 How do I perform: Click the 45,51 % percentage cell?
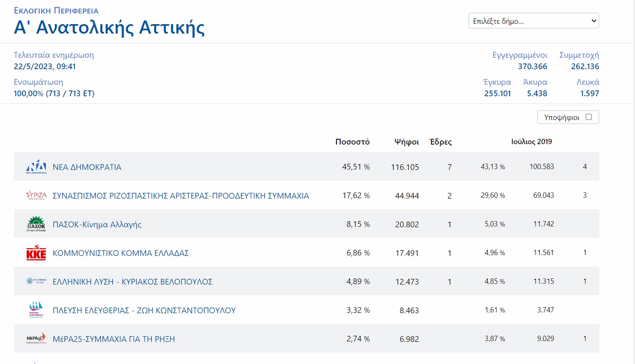[356, 167]
